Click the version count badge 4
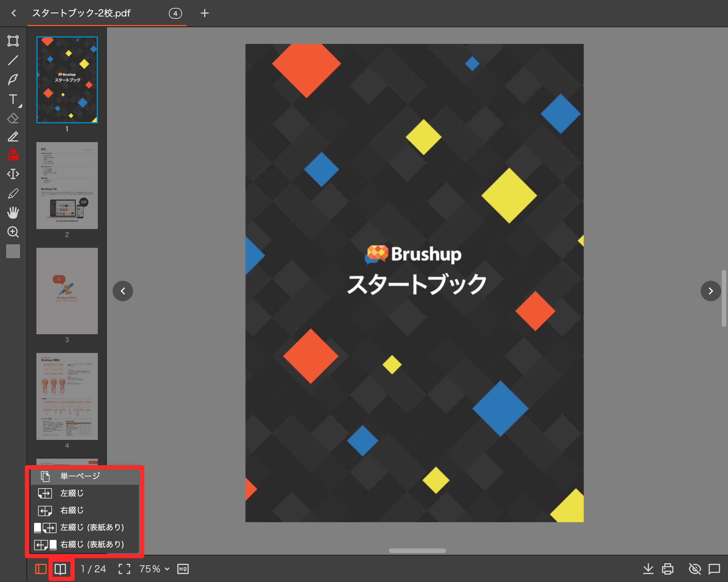The height and width of the screenshot is (582, 728). pyautogui.click(x=175, y=13)
